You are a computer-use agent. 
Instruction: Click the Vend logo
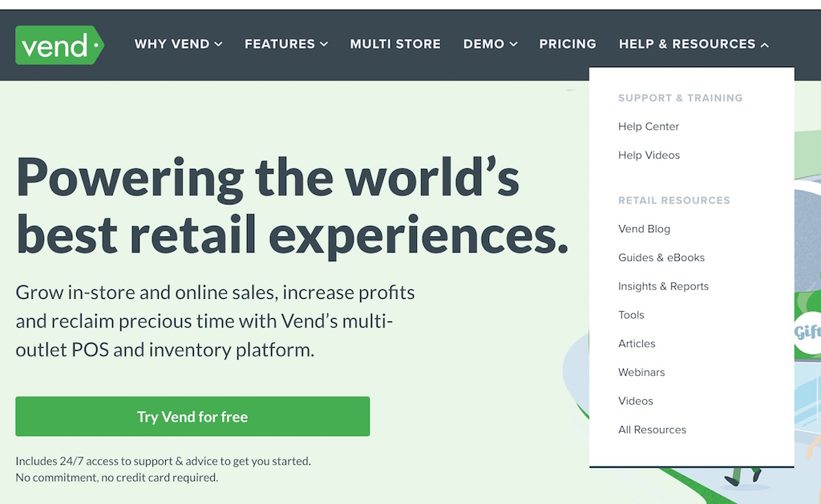coord(59,45)
